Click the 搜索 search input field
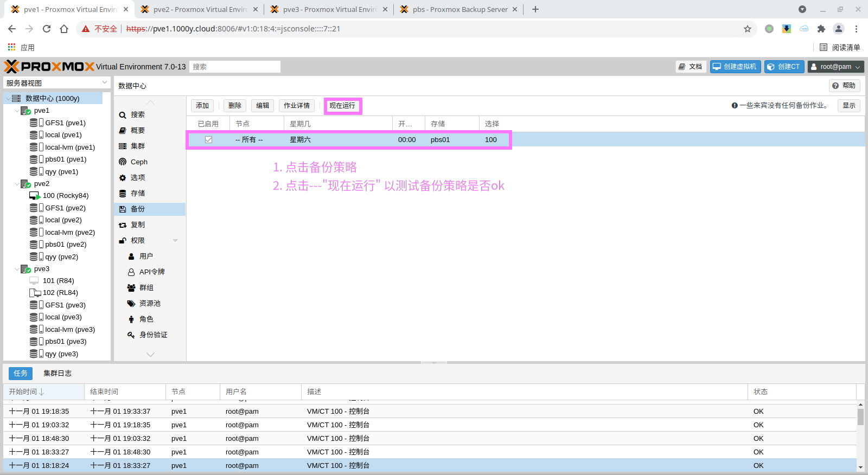 click(x=234, y=67)
